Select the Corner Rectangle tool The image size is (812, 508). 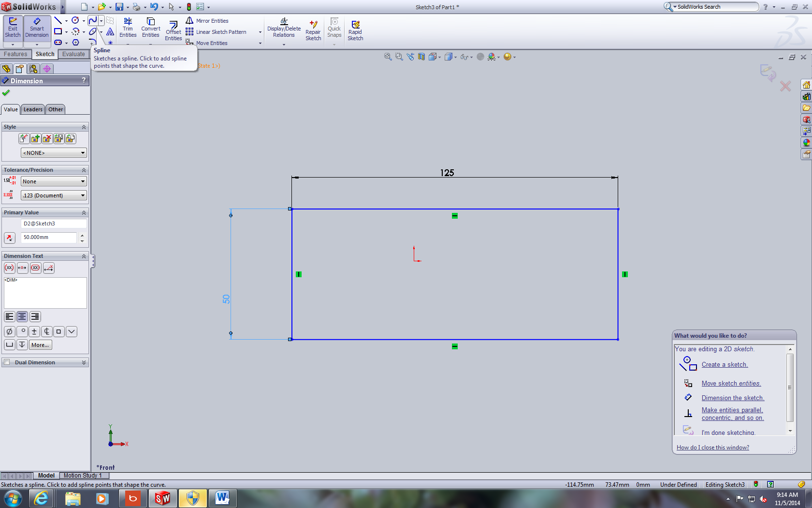coord(58,31)
